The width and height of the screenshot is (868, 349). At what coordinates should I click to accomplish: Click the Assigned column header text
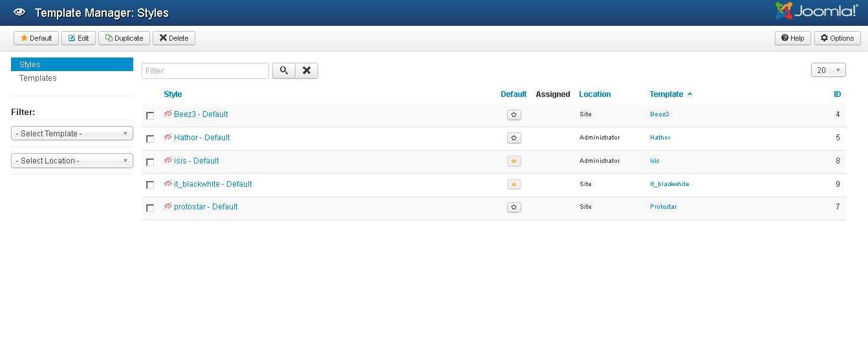pos(553,94)
